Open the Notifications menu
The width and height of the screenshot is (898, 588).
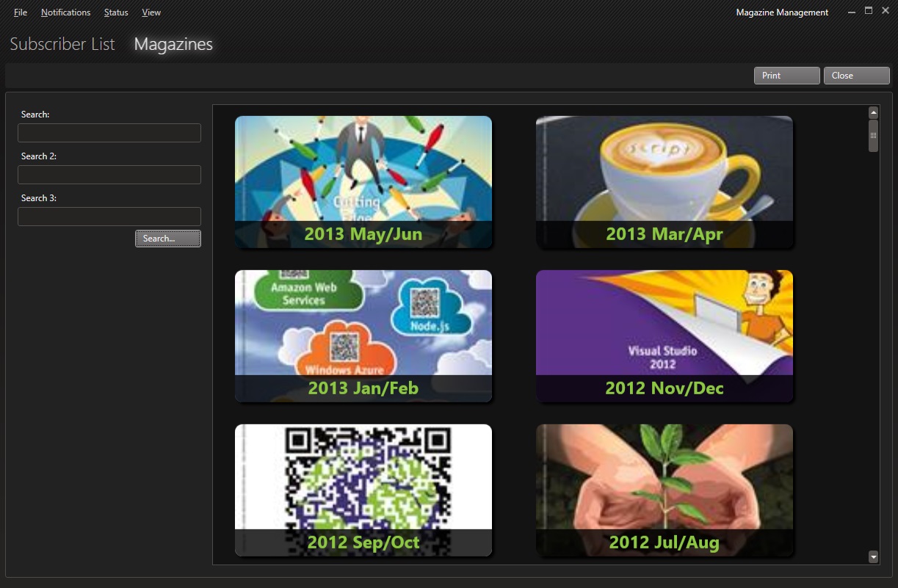click(x=65, y=12)
